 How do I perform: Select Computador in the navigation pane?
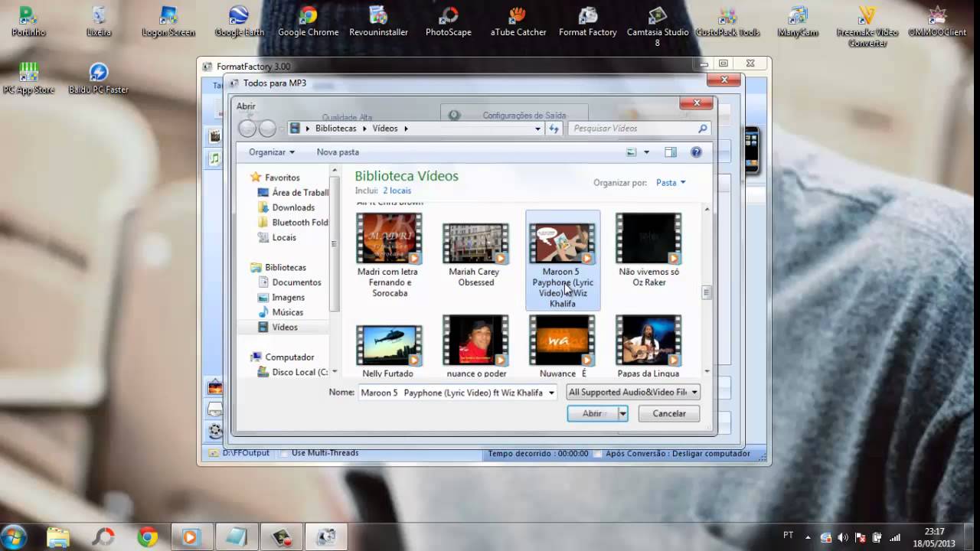click(289, 357)
